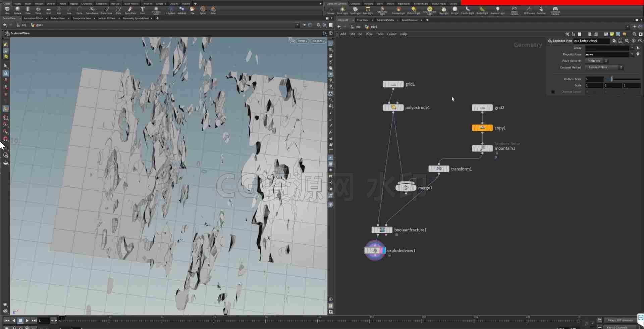The width and height of the screenshot is (644, 329).
Task: Open the Tools menu in network editor
Action: click(x=380, y=34)
